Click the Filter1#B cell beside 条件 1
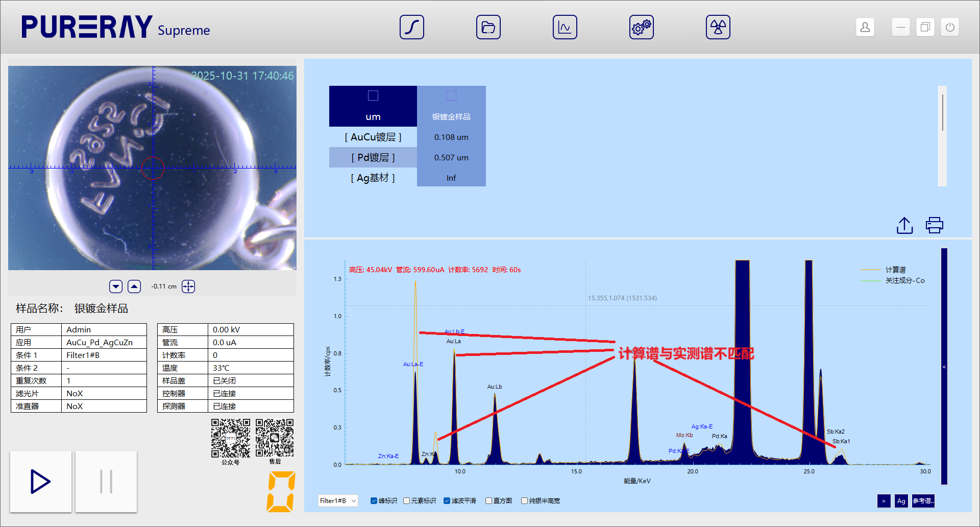Screen dimensions: 980x527 pos(104,355)
